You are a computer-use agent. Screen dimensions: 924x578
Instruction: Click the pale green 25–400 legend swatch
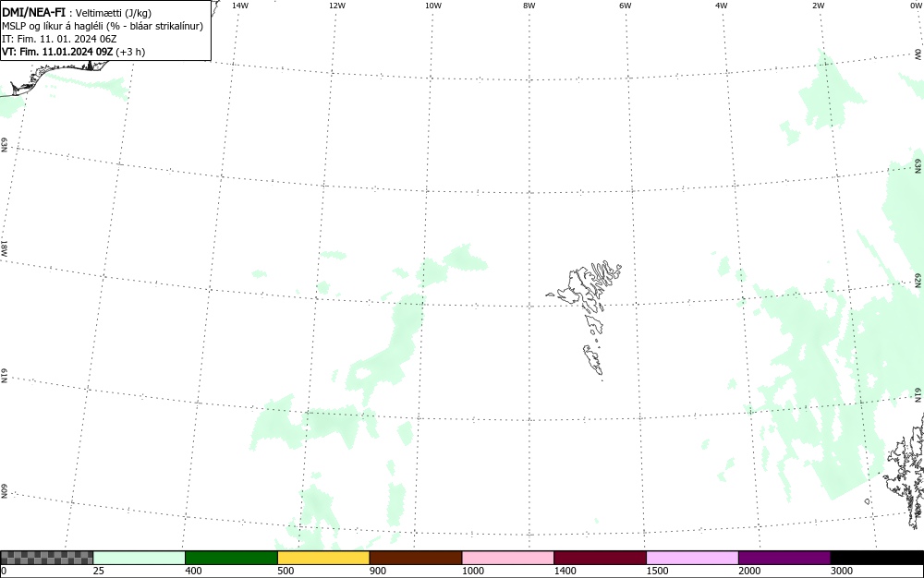[140, 558]
